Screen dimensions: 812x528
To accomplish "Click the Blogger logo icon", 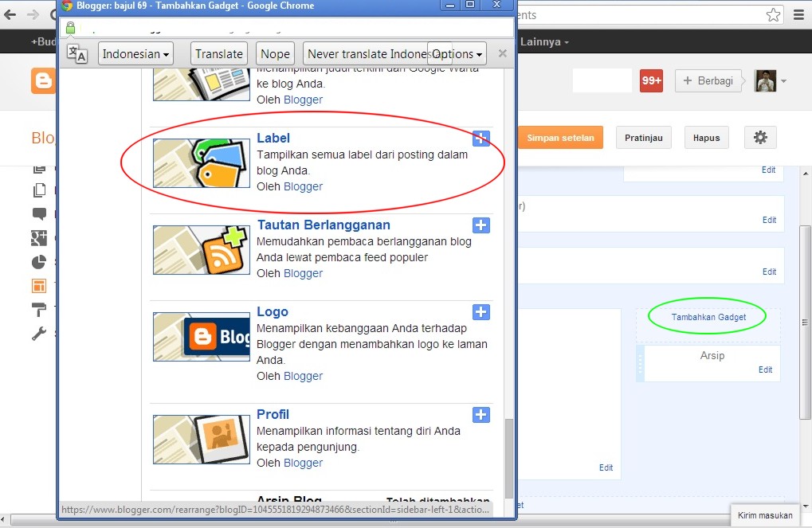I will coord(43,80).
